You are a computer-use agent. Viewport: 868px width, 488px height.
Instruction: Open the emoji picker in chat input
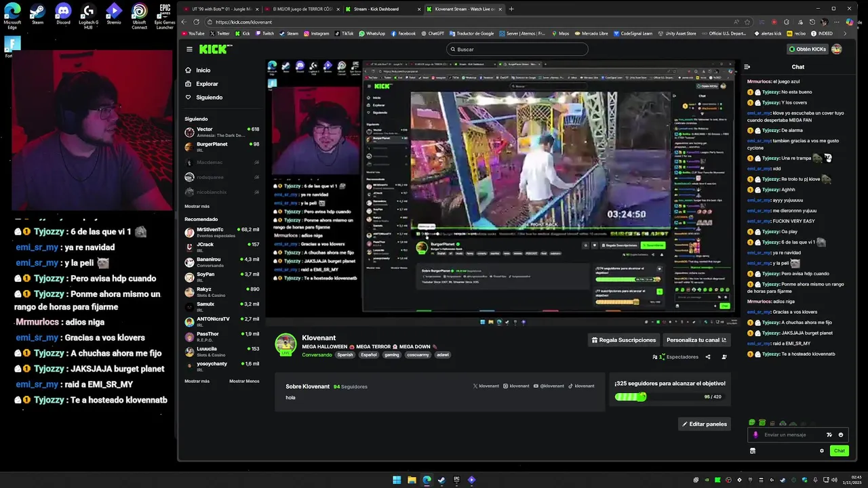(841, 435)
